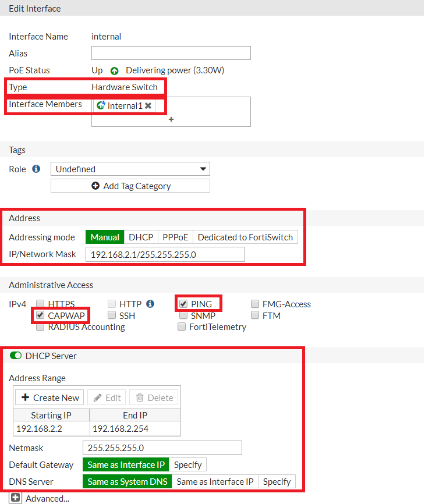Screen dimensions: 425x504
Task: Click the plus to add interface member
Action: 171,119
